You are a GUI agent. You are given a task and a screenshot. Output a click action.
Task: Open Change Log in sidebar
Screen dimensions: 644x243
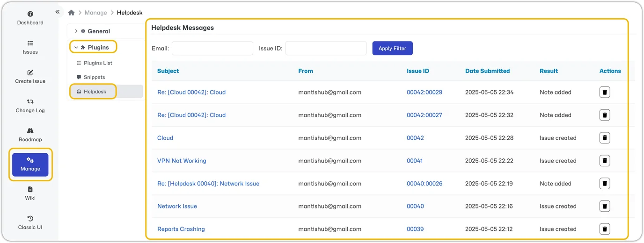(x=30, y=106)
